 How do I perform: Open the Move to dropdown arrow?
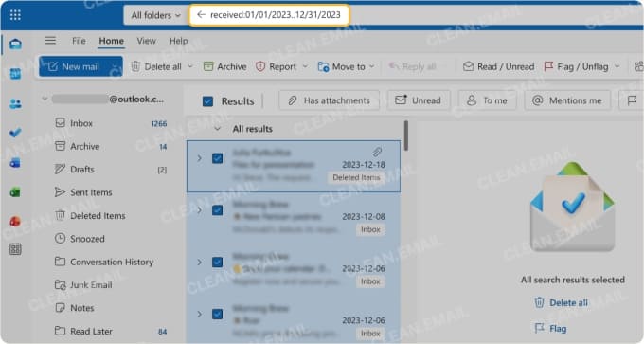click(371, 66)
